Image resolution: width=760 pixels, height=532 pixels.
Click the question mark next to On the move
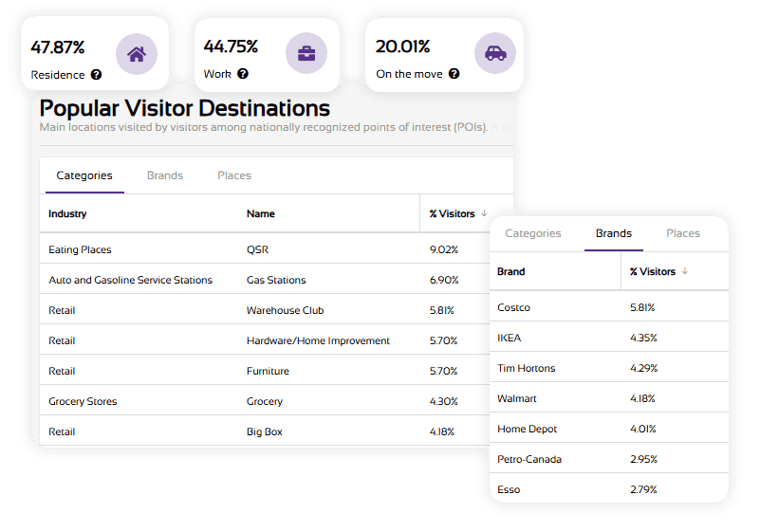(454, 74)
